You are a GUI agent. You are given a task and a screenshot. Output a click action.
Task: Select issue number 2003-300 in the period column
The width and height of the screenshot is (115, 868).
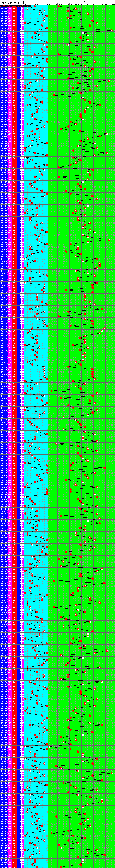point(4,726)
